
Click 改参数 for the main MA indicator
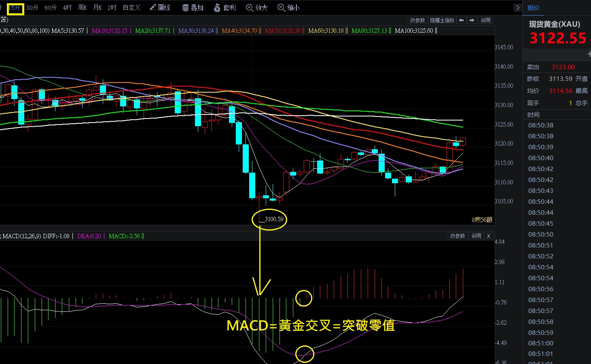point(417,20)
